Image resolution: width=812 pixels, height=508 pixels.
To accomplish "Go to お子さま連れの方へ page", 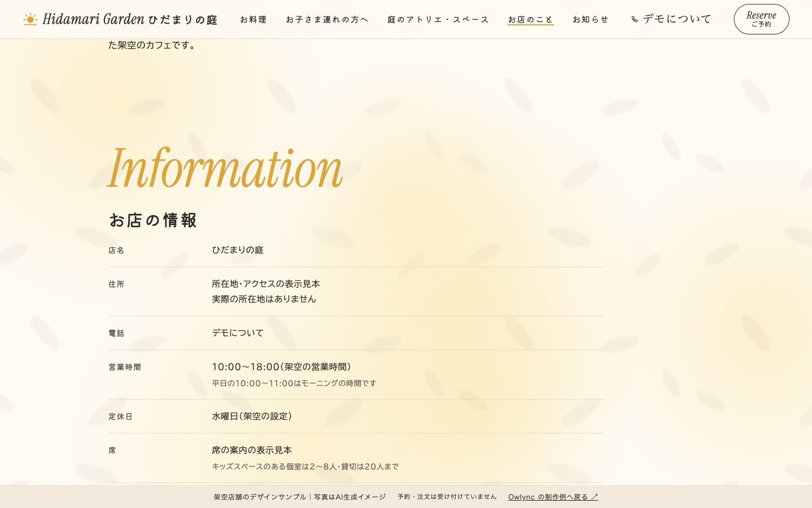I will 327,19.
